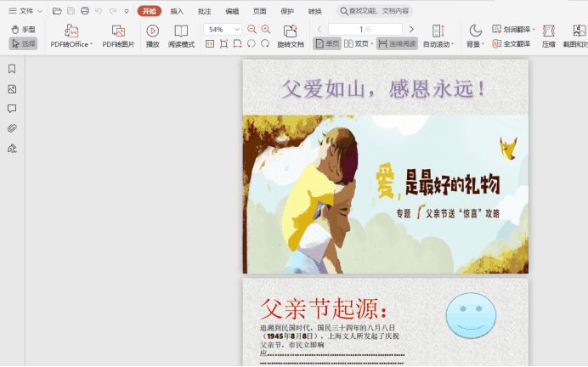Open the 编辑 tab
This screenshot has width=588, height=367.
232,11
